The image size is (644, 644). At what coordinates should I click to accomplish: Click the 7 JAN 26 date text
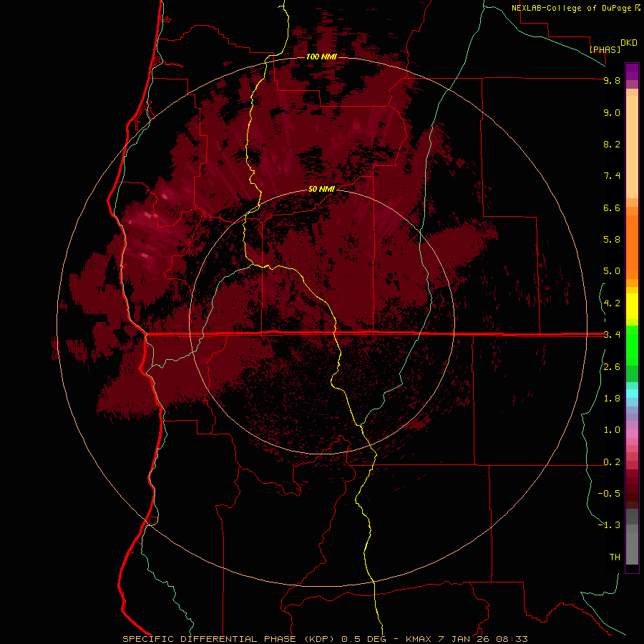coord(465,639)
